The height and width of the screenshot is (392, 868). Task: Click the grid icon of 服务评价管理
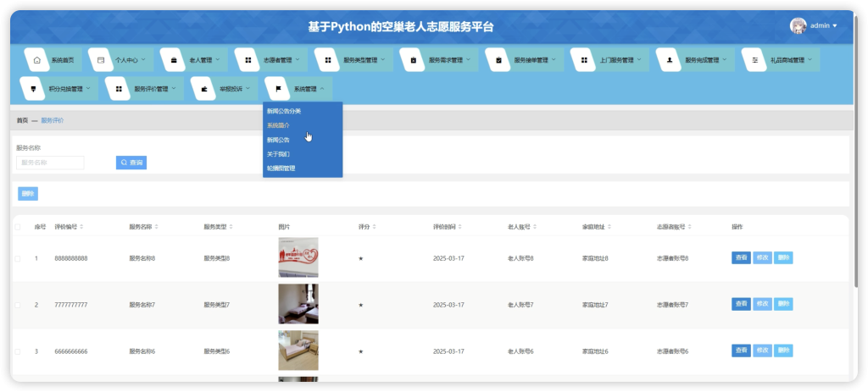pyautogui.click(x=119, y=88)
